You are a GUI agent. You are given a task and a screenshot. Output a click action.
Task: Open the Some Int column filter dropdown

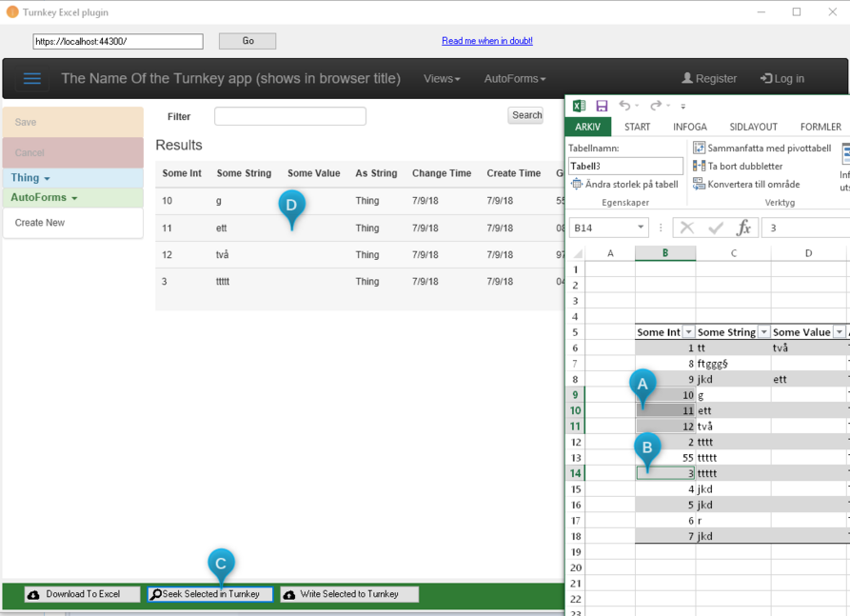click(688, 332)
